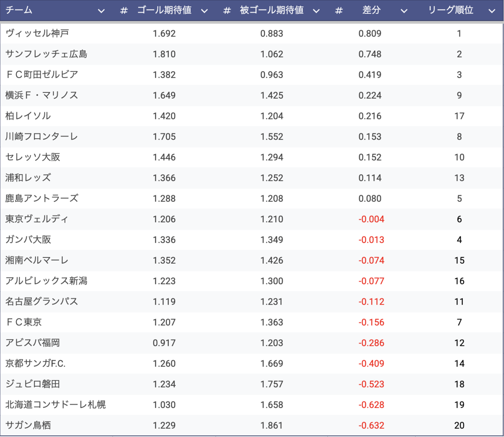This screenshot has width=504, height=437.
Task: Sort by the 被ゴール期待値 header label
Action: (x=272, y=10)
